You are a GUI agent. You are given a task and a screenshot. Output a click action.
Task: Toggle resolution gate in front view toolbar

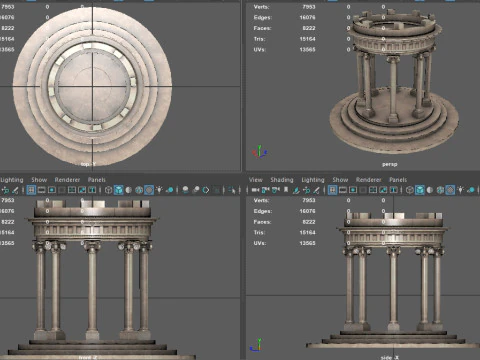point(52,190)
